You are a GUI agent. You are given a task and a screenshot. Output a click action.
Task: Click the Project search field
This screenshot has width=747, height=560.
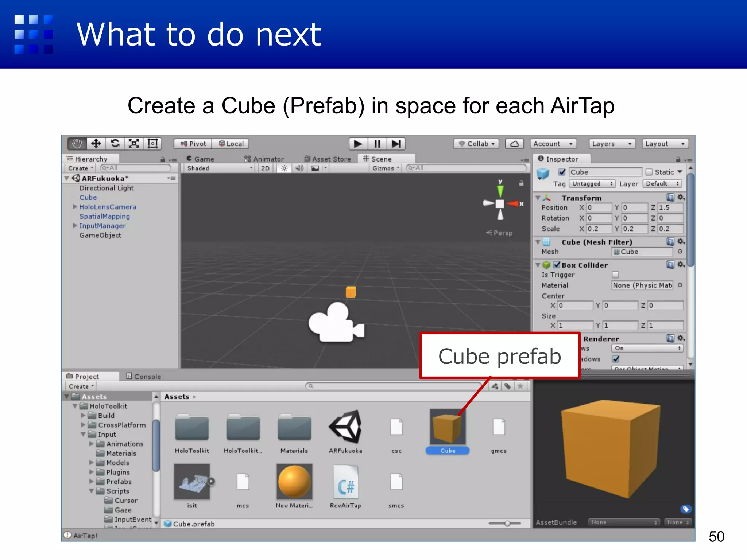(393, 386)
